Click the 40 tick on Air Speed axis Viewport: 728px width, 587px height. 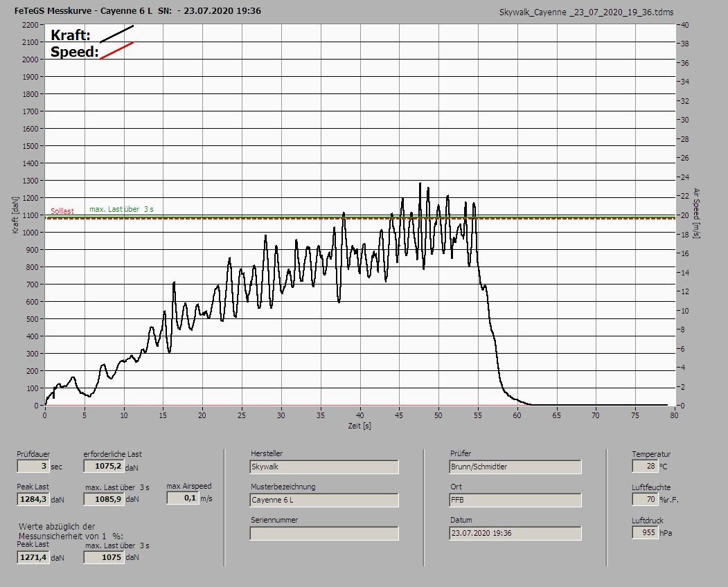pos(685,25)
